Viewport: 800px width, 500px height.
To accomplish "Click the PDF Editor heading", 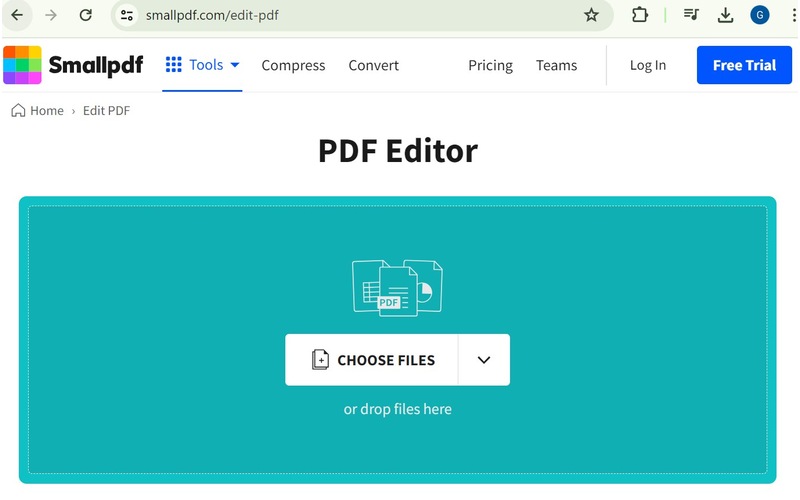I will (x=397, y=151).
